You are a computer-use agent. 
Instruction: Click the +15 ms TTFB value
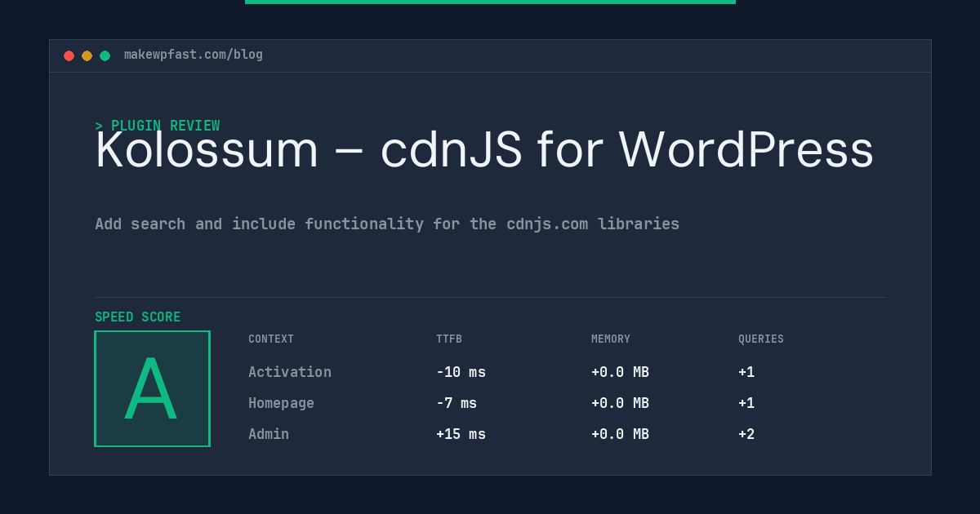point(461,434)
